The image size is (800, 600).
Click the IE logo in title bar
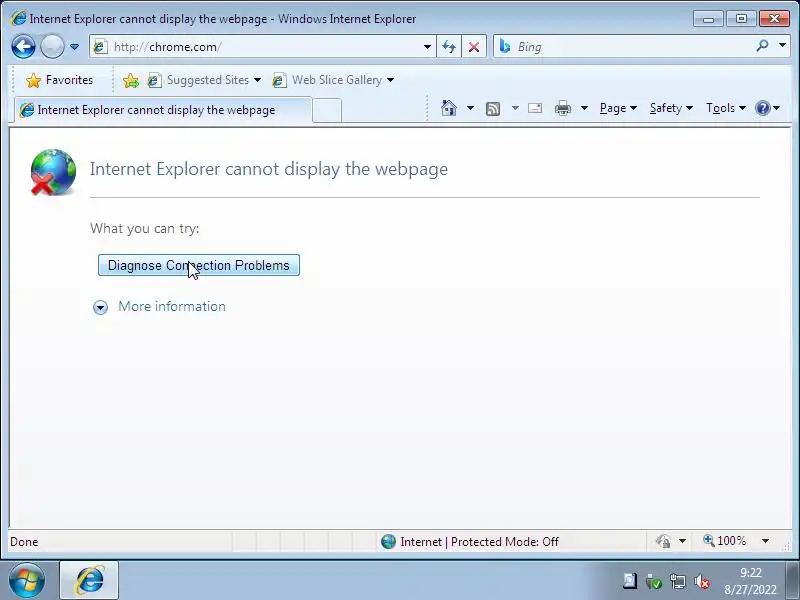click(x=18, y=18)
